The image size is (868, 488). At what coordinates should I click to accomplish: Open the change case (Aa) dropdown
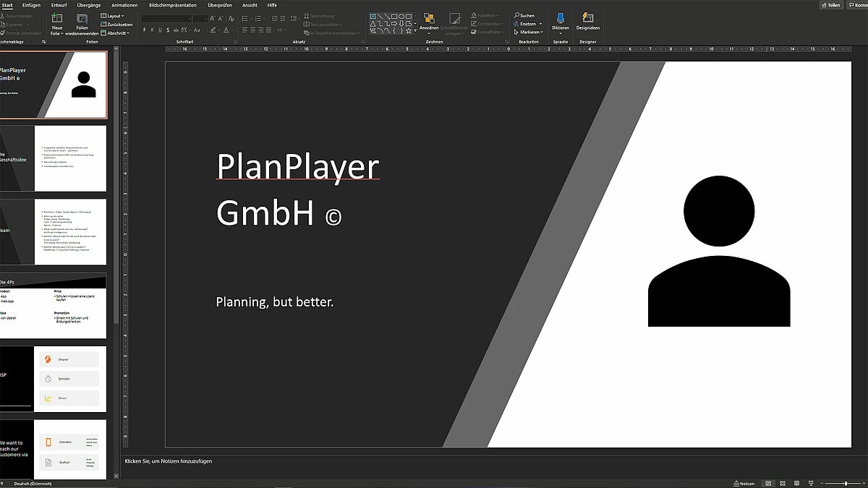point(198,30)
